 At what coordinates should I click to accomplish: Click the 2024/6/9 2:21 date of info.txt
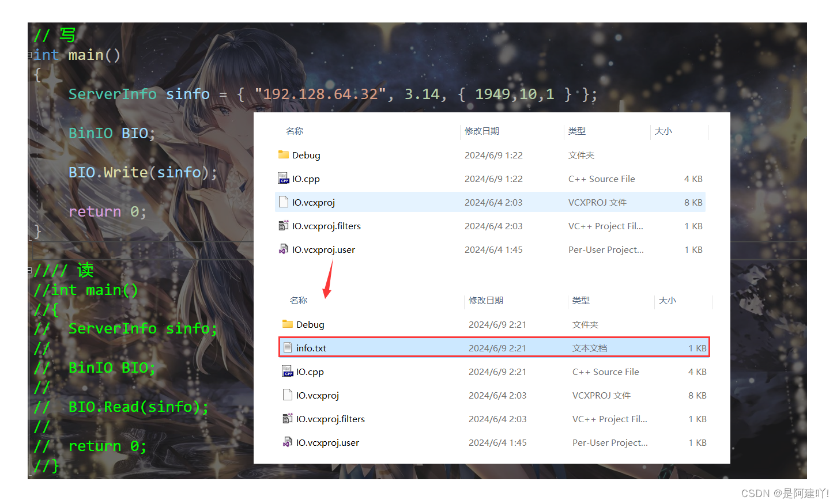pyautogui.click(x=497, y=348)
